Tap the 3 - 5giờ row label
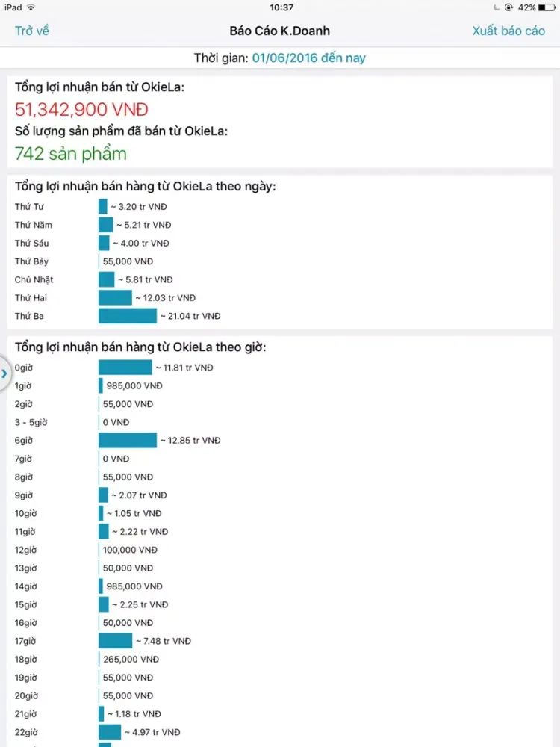This screenshot has height=747, width=560. pos(31,423)
